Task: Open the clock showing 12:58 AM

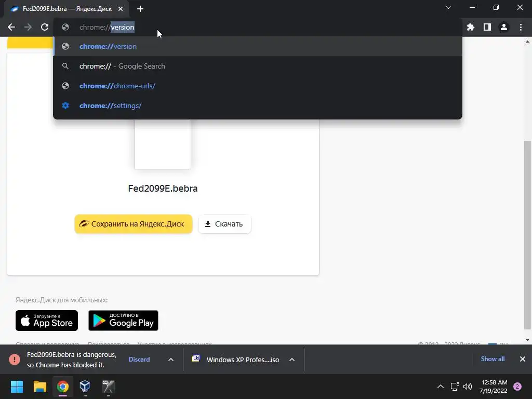Action: [x=494, y=387]
